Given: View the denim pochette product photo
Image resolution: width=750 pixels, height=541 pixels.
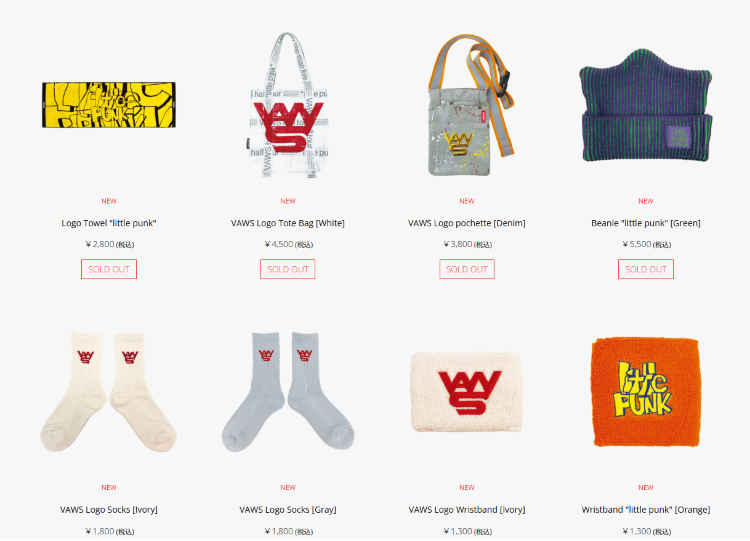Looking at the screenshot, I should point(467,105).
